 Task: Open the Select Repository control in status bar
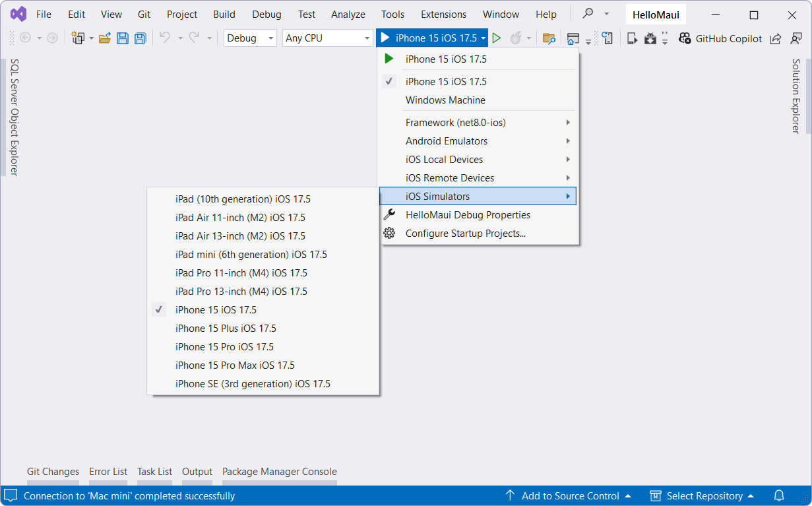[703, 495]
